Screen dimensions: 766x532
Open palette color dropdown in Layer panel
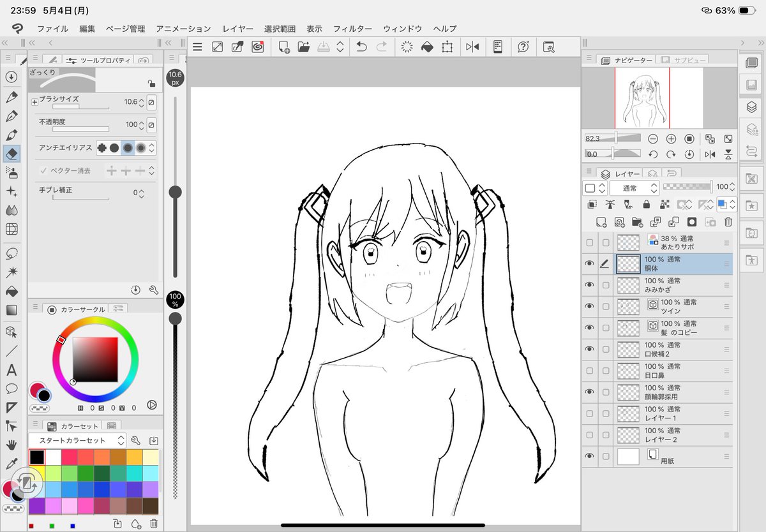click(x=594, y=188)
